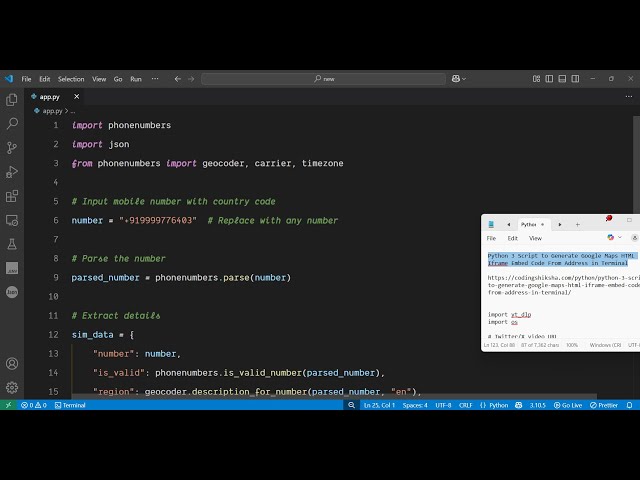Open the File menu in Notepad
Image resolution: width=640 pixels, height=480 pixels.
point(491,238)
